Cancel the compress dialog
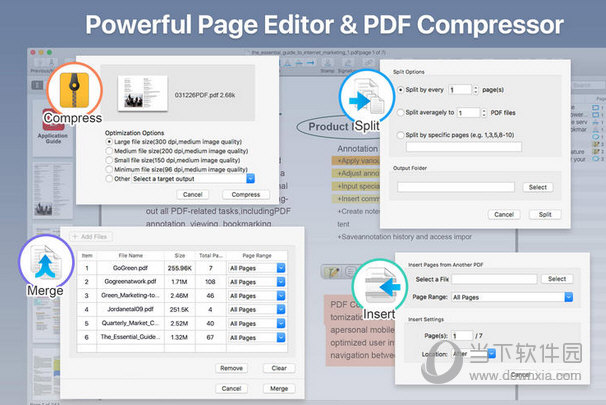 coord(192,194)
